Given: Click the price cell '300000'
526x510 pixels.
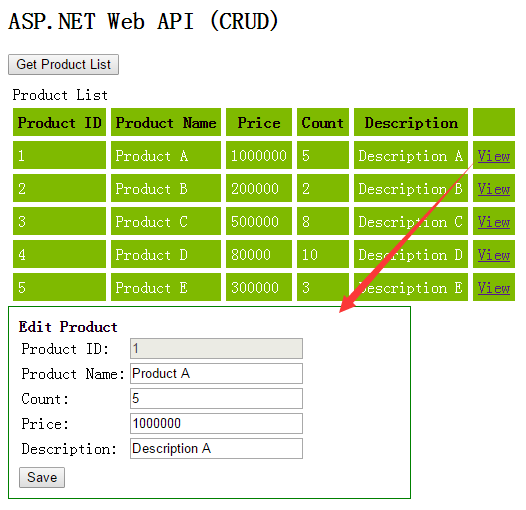Looking at the screenshot, I should point(259,287).
